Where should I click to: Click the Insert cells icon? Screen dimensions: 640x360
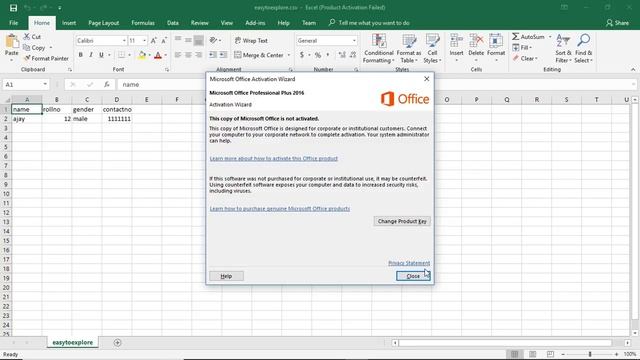click(456, 41)
